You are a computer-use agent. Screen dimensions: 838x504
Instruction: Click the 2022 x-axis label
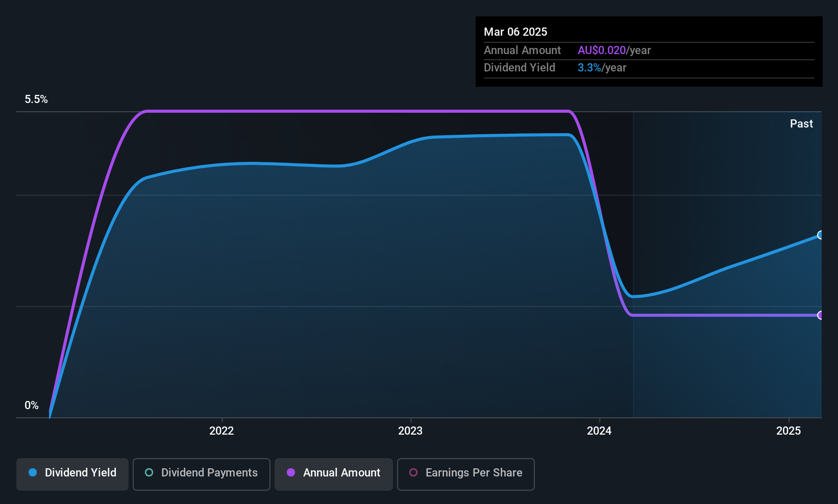pos(221,431)
